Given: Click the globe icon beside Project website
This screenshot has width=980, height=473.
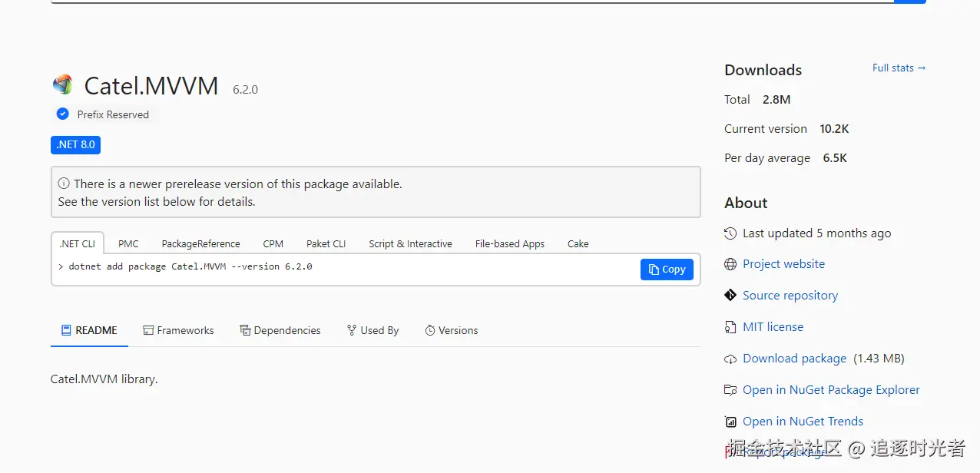Looking at the screenshot, I should [730, 264].
